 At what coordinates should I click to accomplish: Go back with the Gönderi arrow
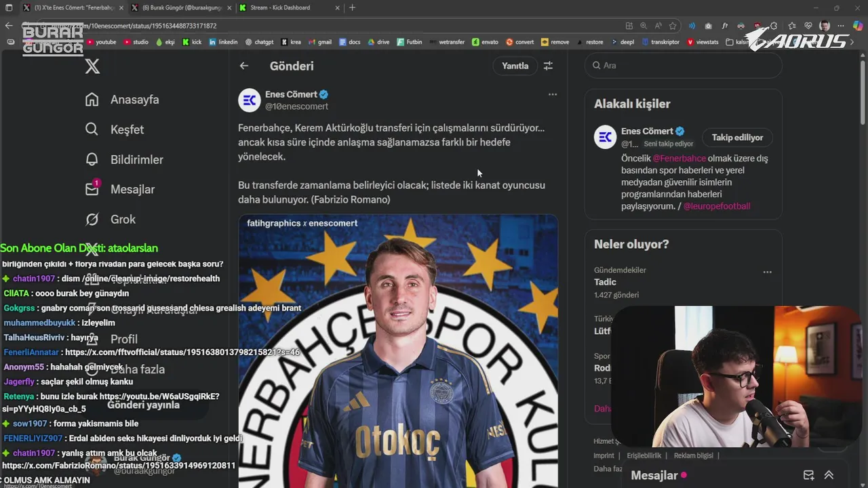[244, 66]
